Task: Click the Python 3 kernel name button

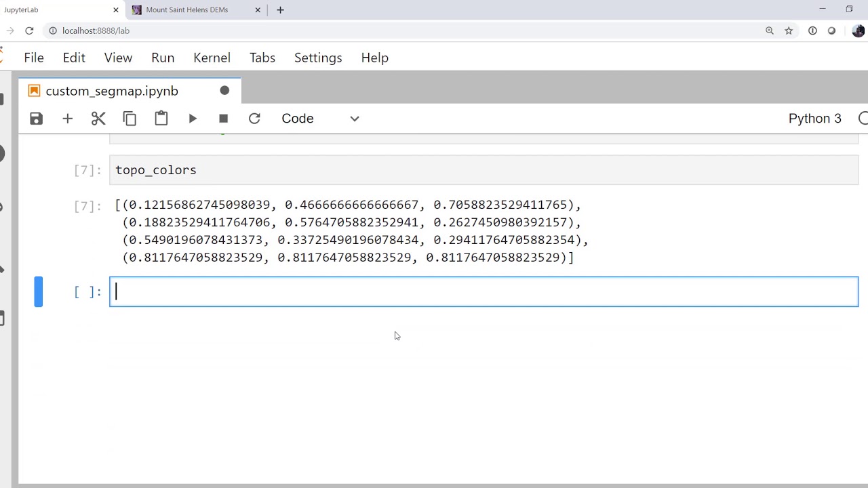Action: (x=814, y=119)
